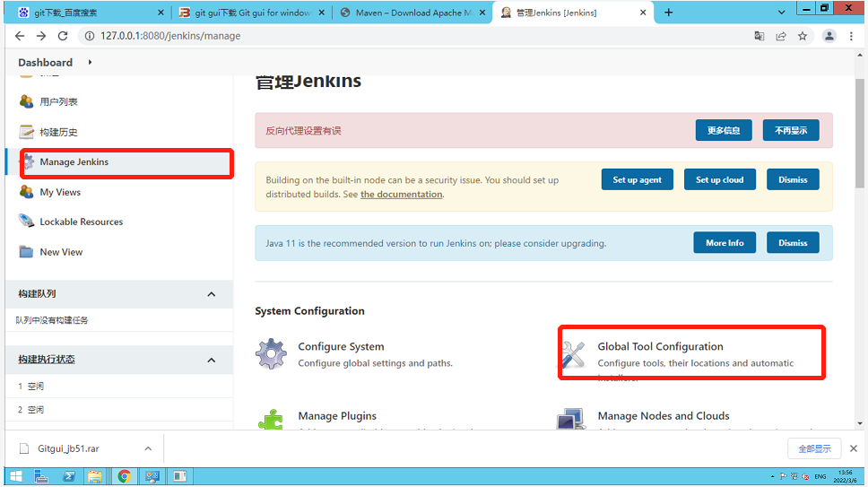The width and height of the screenshot is (868, 487).
Task: Focus the address bar URL
Action: pos(170,36)
